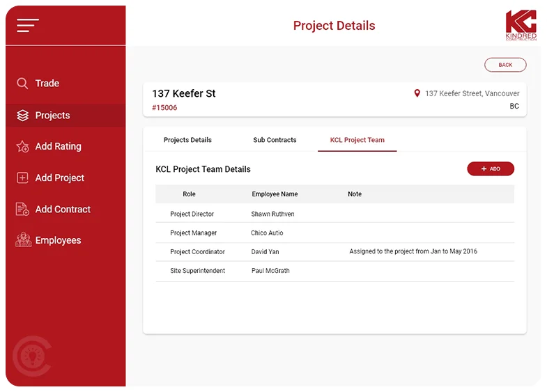Open the hamburger menu icon
This screenshot has height=392, width=547.
[x=28, y=26]
